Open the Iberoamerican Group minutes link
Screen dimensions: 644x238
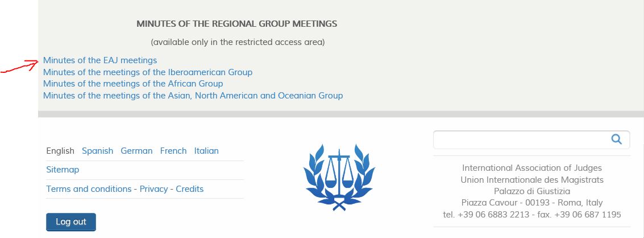(x=147, y=72)
